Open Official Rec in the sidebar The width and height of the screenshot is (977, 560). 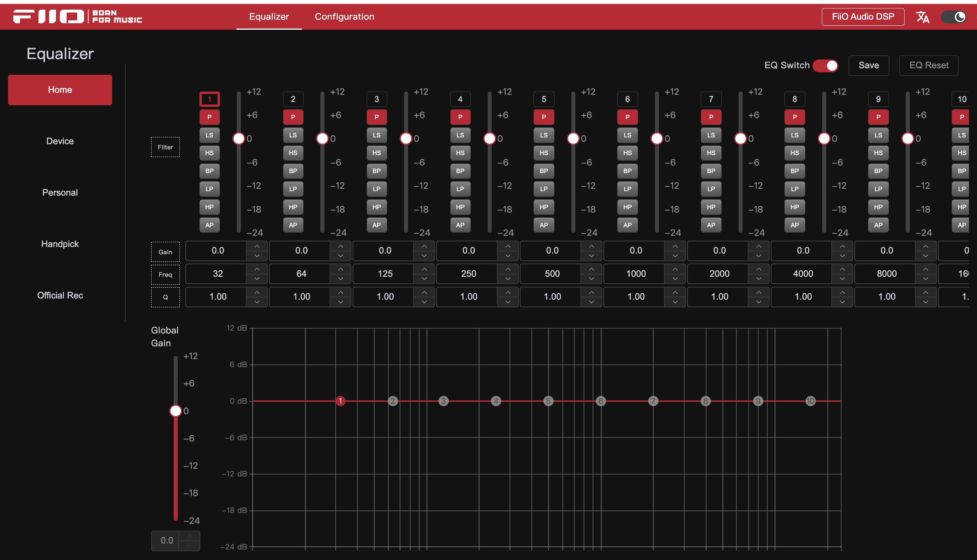[x=60, y=296]
